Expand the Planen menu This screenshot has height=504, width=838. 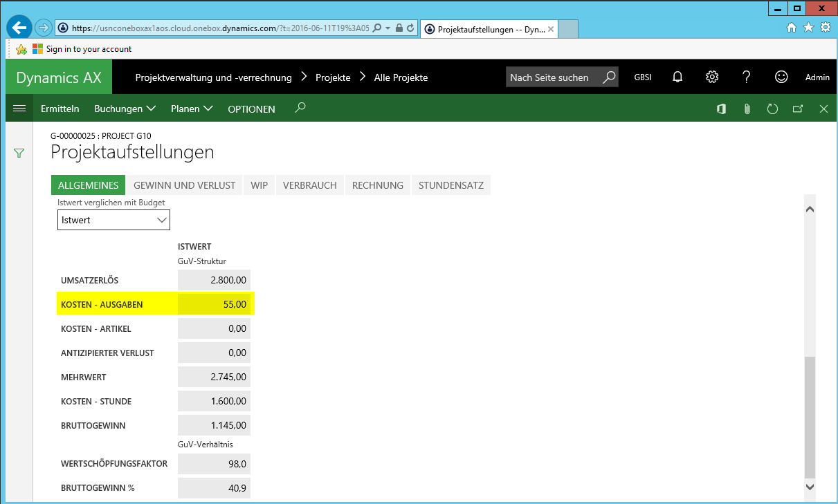point(192,109)
